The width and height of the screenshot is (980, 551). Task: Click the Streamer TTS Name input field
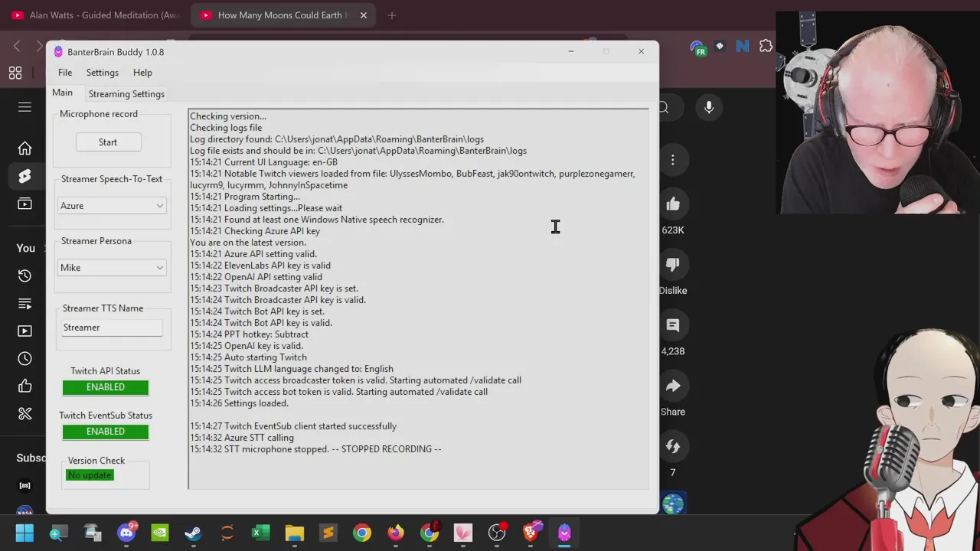pos(113,328)
